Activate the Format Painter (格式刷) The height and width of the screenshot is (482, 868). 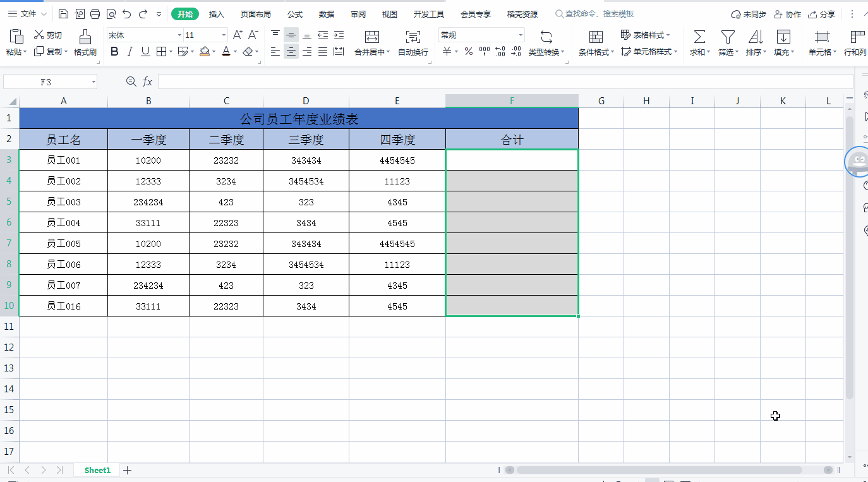point(85,43)
